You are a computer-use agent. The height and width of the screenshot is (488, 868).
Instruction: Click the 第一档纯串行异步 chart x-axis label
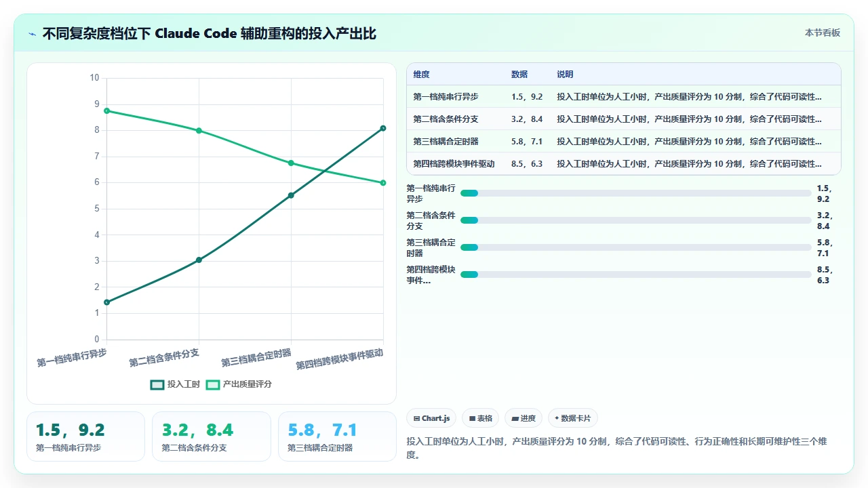72,357
